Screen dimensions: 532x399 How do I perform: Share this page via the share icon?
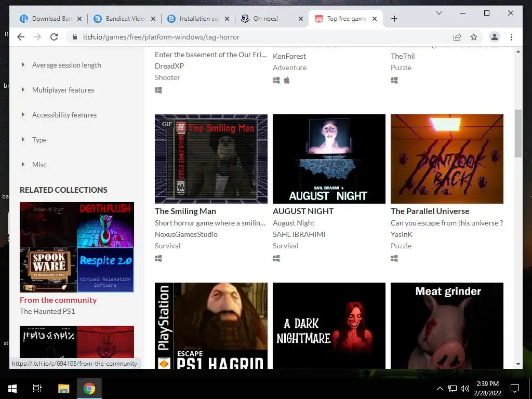(x=457, y=37)
